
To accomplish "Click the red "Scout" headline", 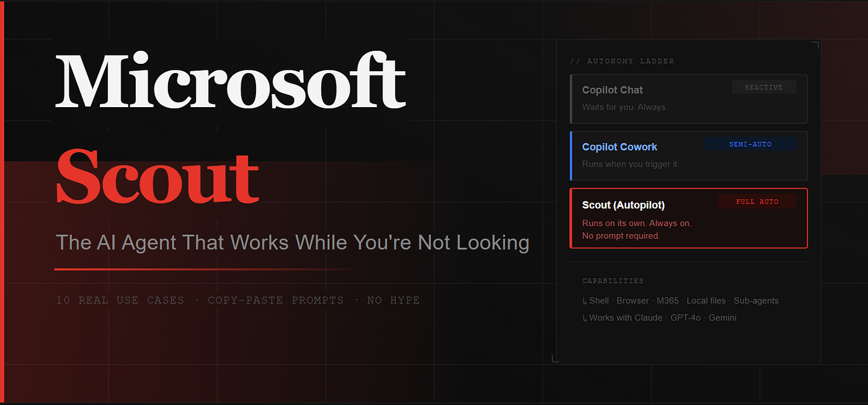I will tap(157, 176).
